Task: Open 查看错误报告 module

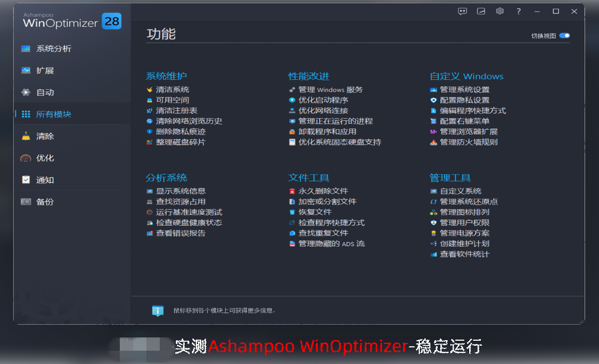Action: pyautogui.click(x=181, y=233)
